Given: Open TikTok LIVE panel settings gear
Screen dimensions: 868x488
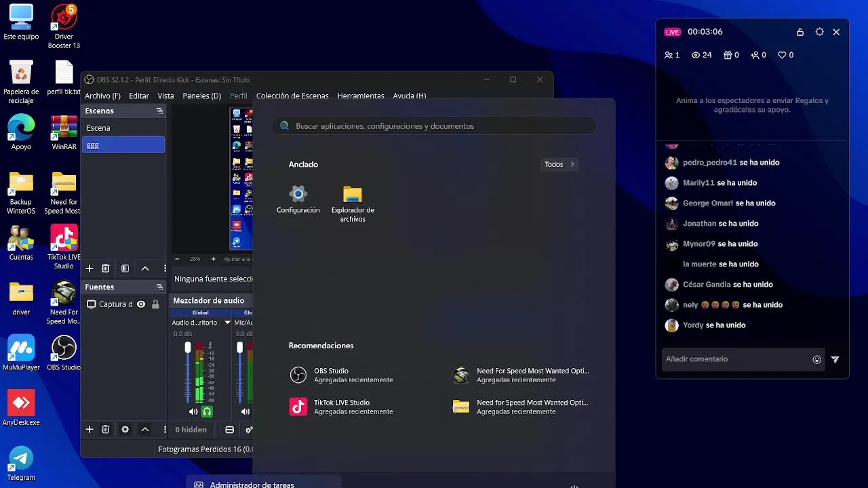Looking at the screenshot, I should (819, 32).
